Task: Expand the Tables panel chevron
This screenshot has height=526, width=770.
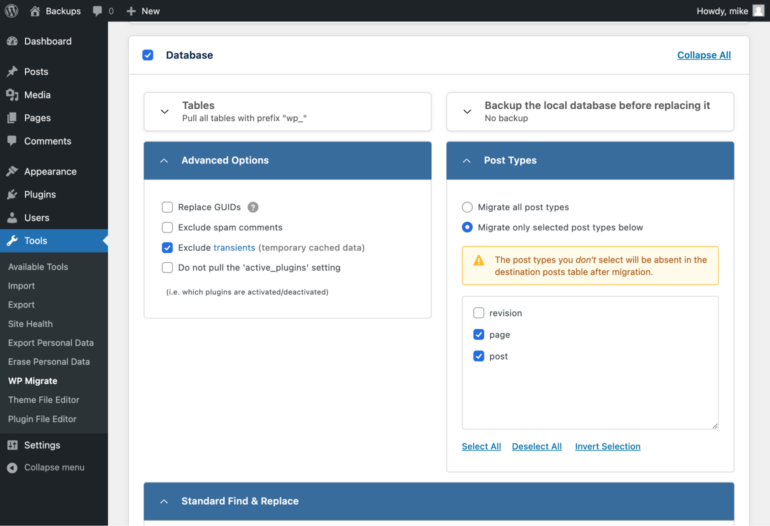Action: coord(165,111)
